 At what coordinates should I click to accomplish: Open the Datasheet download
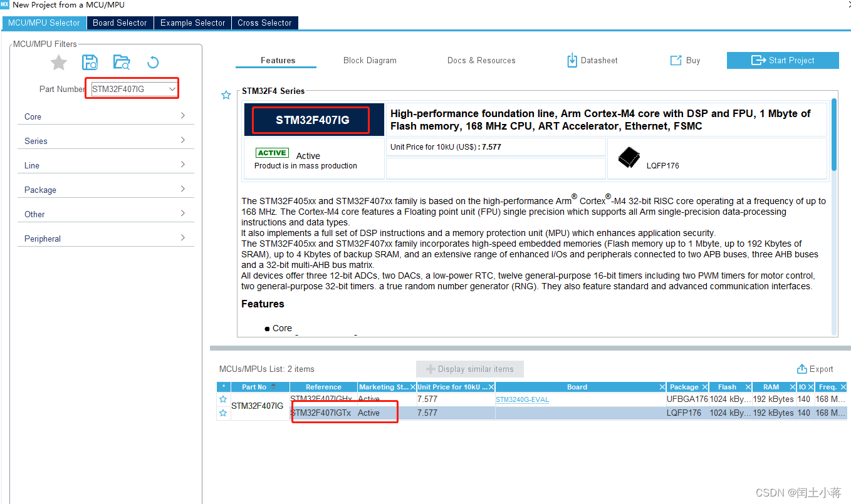pyautogui.click(x=592, y=60)
